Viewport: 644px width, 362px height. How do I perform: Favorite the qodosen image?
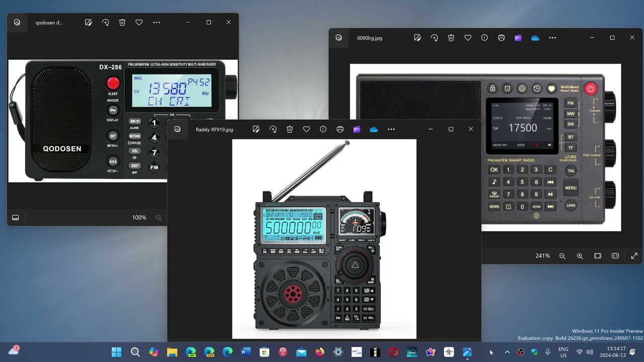pyautogui.click(x=139, y=23)
